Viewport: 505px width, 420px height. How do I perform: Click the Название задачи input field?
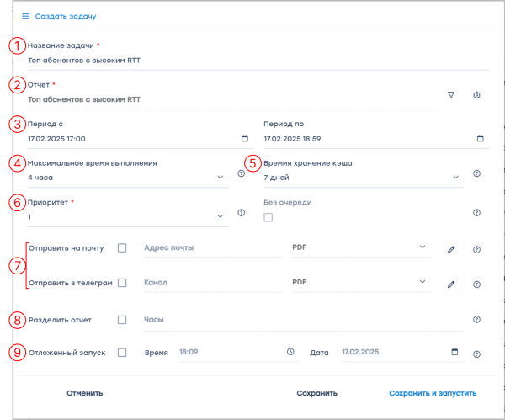coord(252,61)
